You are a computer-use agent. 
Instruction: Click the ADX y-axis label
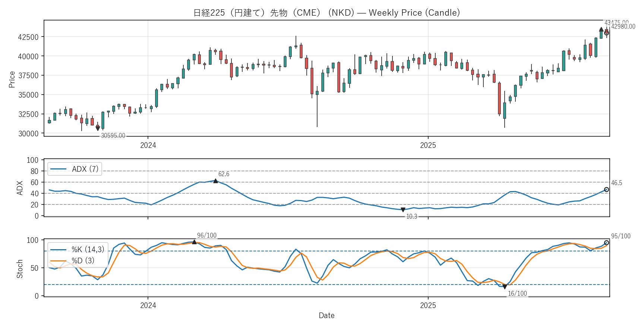[20, 188]
